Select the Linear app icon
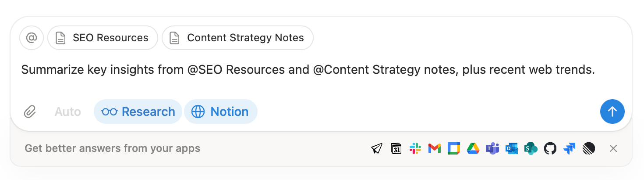 pyautogui.click(x=588, y=148)
